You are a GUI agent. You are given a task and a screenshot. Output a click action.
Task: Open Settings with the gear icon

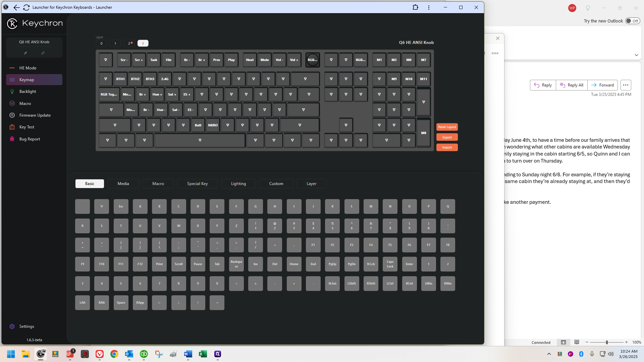point(22,326)
